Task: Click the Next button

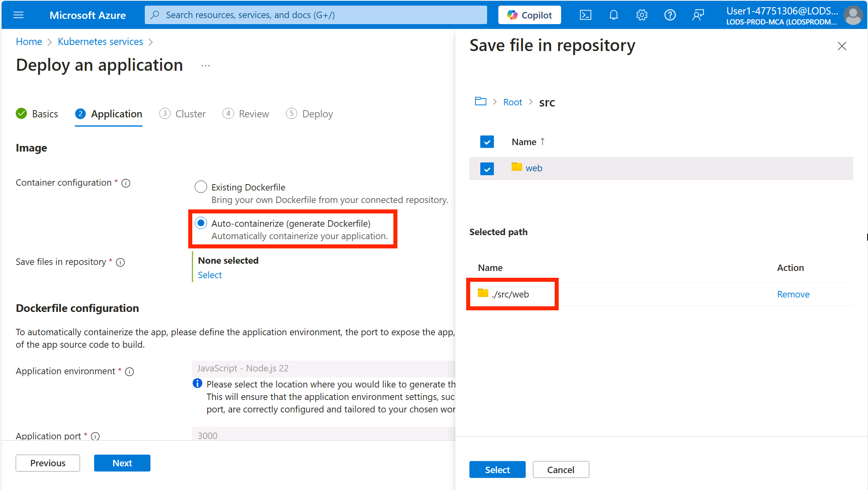Action: 122,463
